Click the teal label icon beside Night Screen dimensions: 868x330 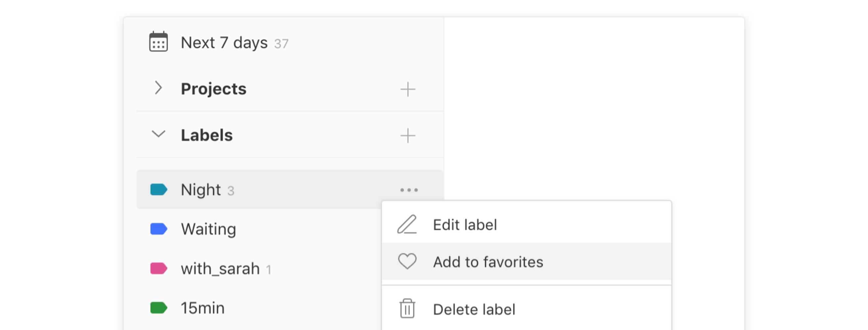pyautogui.click(x=158, y=190)
